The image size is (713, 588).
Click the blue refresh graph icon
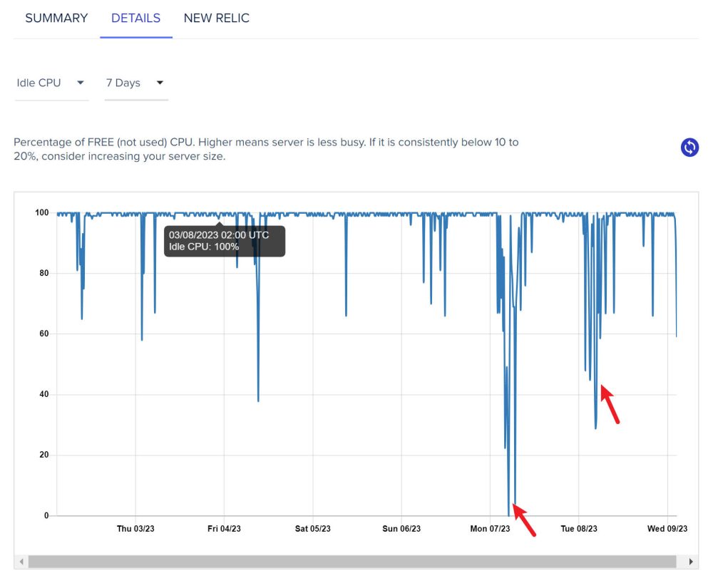click(x=689, y=148)
